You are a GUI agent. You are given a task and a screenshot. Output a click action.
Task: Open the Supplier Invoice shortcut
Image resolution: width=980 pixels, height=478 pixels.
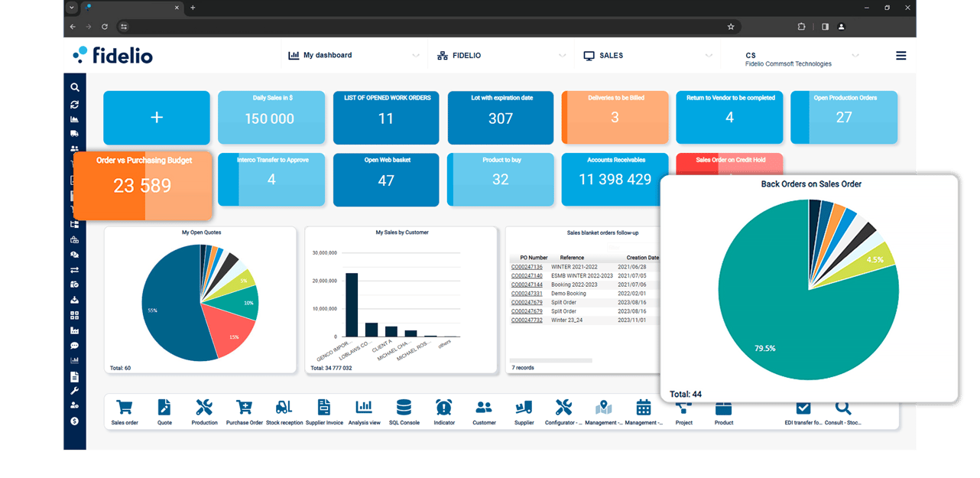pos(324,412)
